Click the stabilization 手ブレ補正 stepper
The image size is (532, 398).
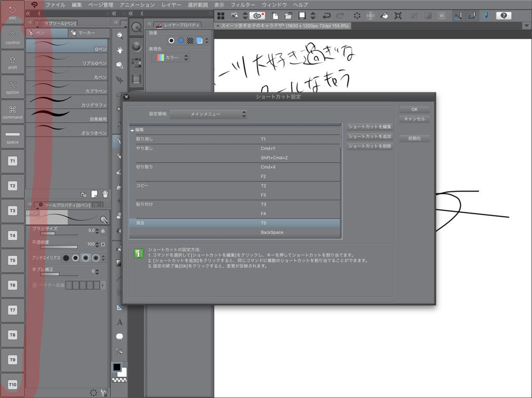[97, 271]
